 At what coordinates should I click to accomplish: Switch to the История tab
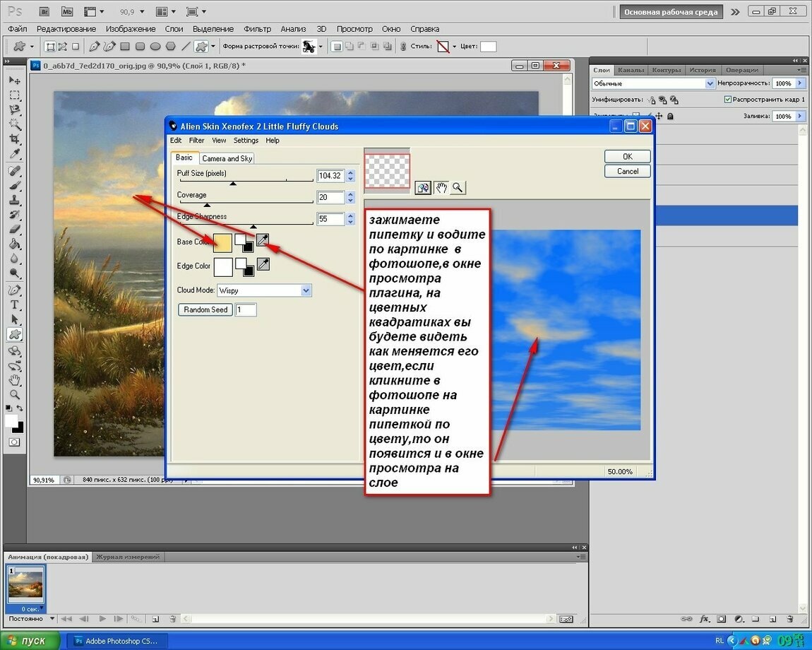(703, 70)
